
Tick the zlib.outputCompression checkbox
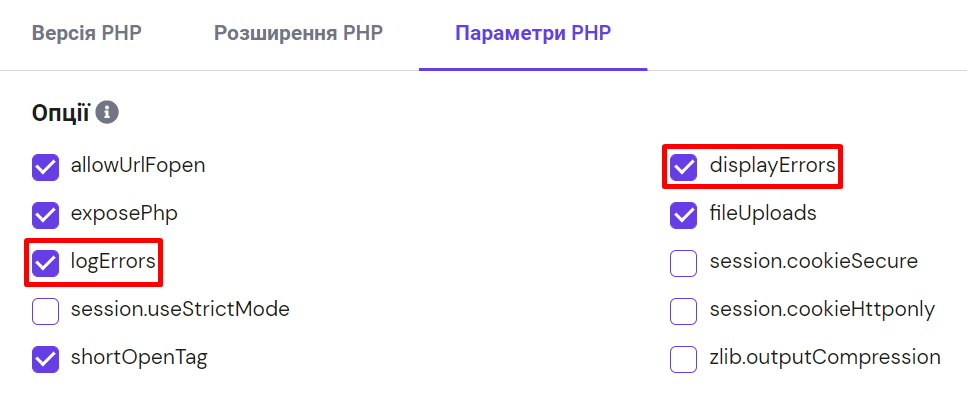point(684,359)
